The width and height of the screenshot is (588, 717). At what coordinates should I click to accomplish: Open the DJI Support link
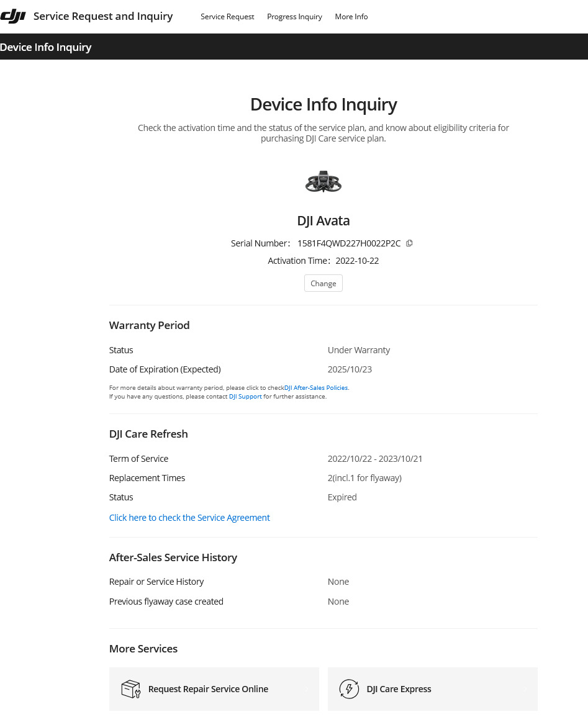pyautogui.click(x=245, y=397)
